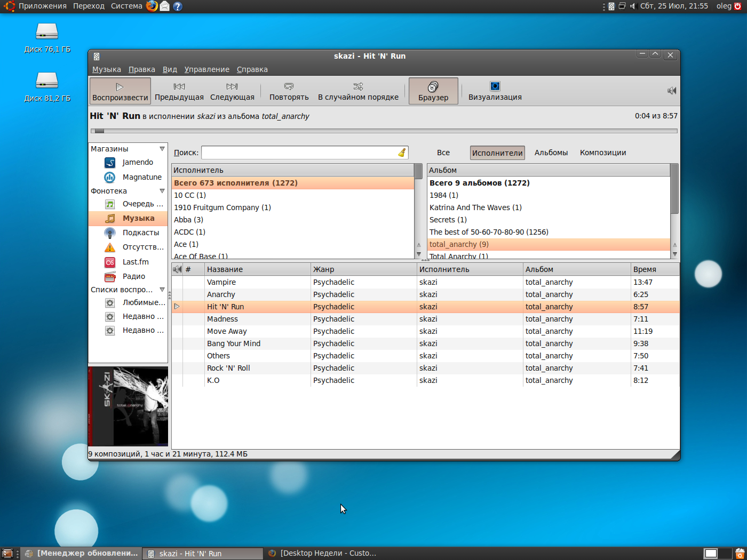The height and width of the screenshot is (560, 747).
Task: Open the Last.fm source
Action: [128, 262]
